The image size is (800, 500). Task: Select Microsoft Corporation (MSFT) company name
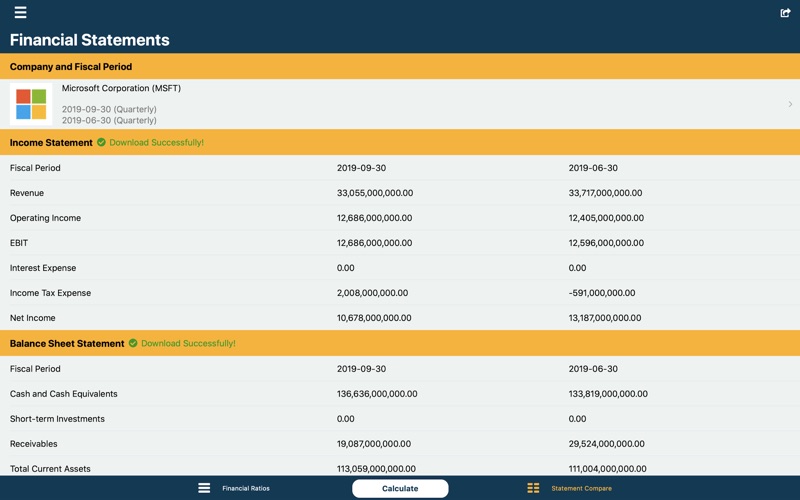[x=121, y=88]
